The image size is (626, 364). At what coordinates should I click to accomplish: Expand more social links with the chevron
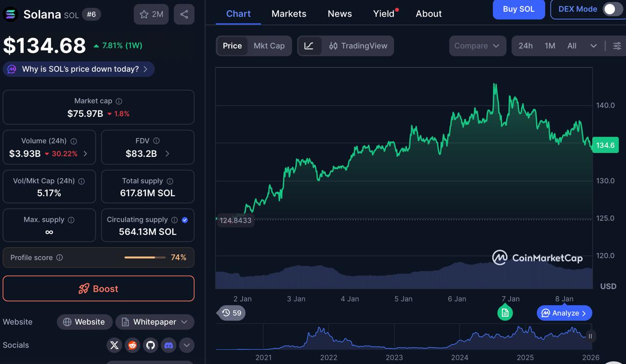click(x=186, y=345)
